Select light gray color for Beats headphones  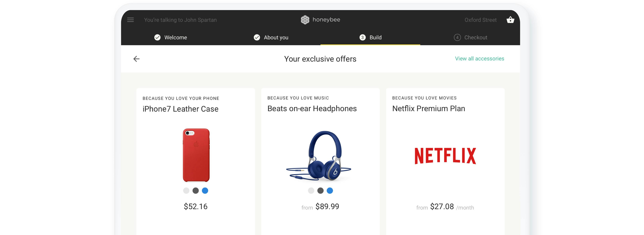311,191
